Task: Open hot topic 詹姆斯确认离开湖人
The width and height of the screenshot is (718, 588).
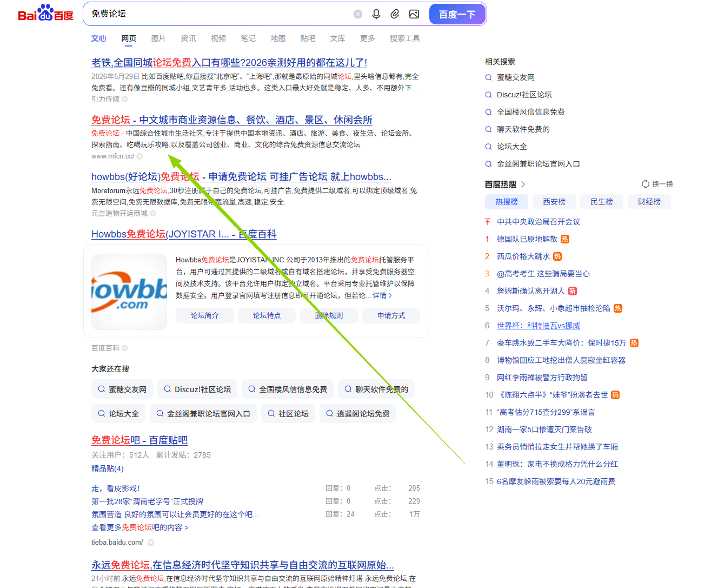Action: [x=531, y=291]
